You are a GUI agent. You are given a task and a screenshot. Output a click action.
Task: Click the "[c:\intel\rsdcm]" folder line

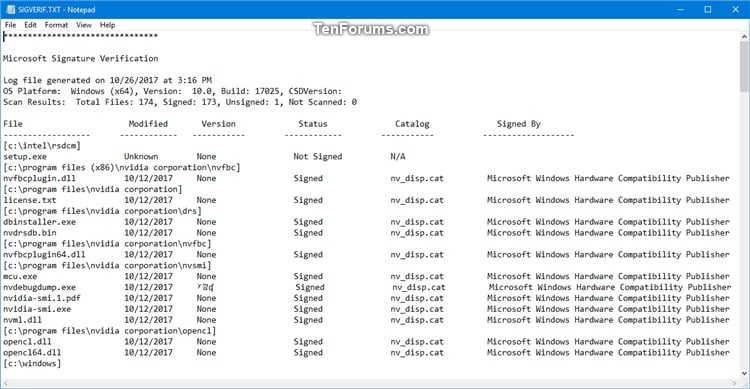(x=42, y=145)
